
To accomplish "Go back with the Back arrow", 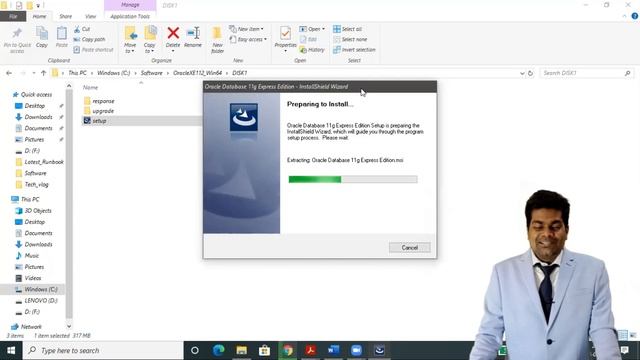I will coord(9,73).
